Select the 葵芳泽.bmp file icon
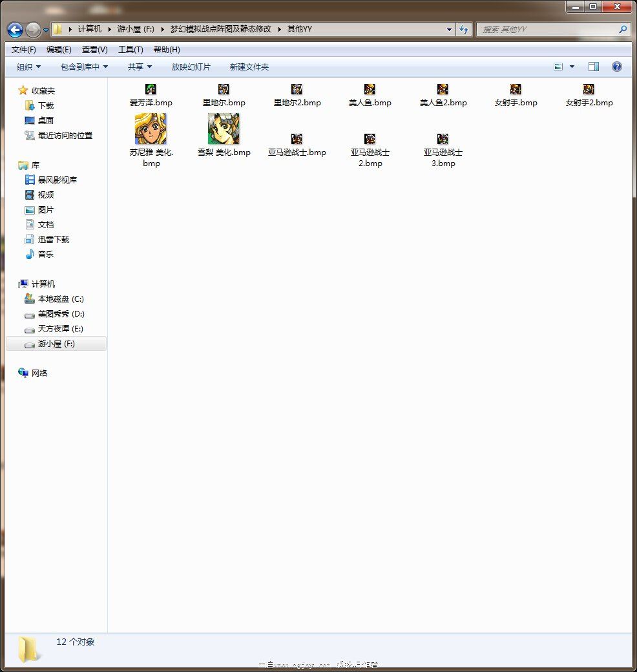 [x=151, y=89]
